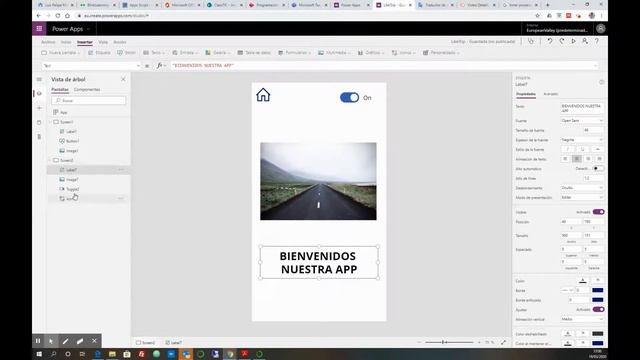Image resolution: width=640 pixels, height=360 pixels.
Task: Toggle the hamburger menu in left rail
Action: click(39, 79)
